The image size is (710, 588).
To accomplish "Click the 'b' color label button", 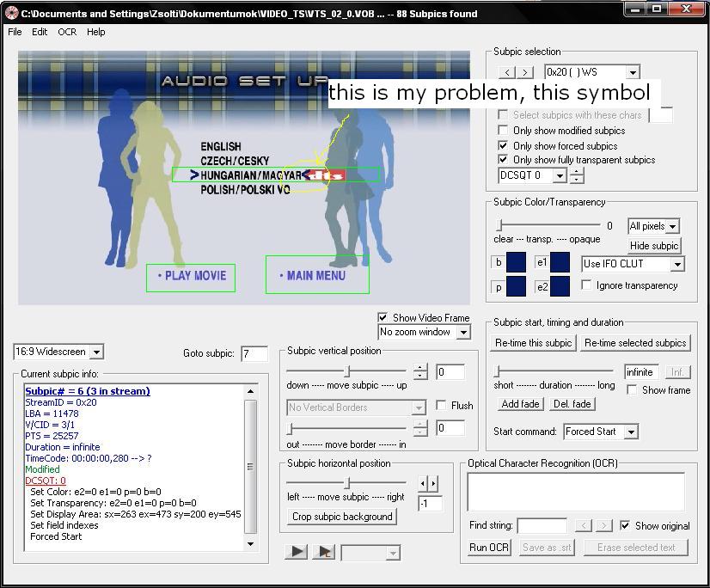I will click(x=498, y=262).
